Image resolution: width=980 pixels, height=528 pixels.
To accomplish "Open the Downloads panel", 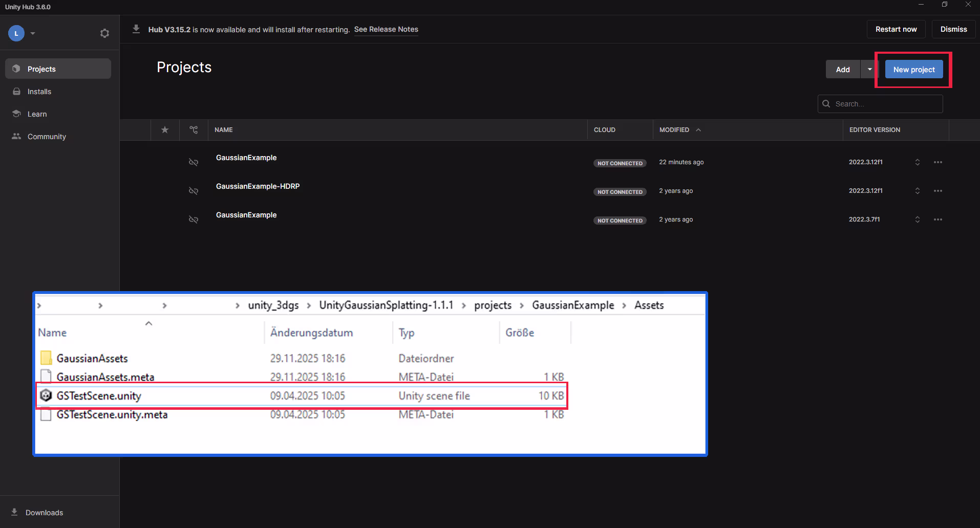I will point(44,513).
